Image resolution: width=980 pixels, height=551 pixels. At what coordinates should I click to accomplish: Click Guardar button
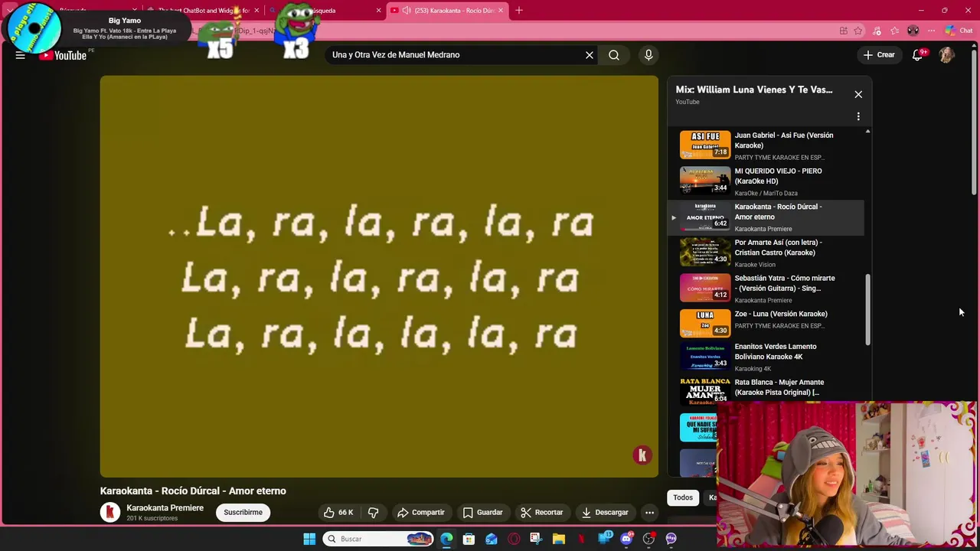482,513
